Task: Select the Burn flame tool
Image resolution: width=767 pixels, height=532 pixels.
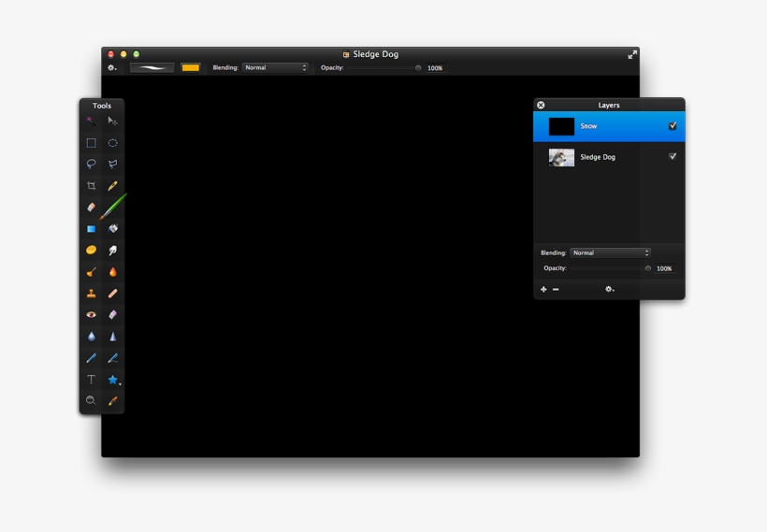Action: pyautogui.click(x=112, y=272)
